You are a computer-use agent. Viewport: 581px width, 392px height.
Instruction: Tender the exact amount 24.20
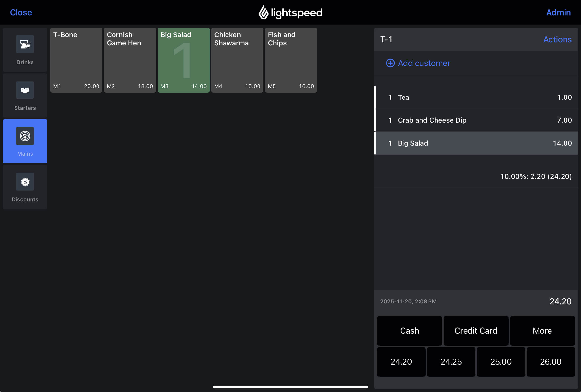tap(401, 361)
